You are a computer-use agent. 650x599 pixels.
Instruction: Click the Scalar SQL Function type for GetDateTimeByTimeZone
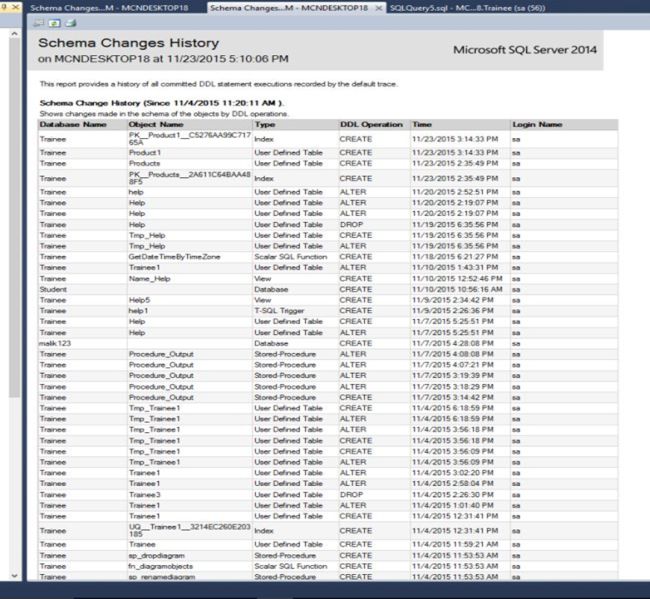coord(291,257)
